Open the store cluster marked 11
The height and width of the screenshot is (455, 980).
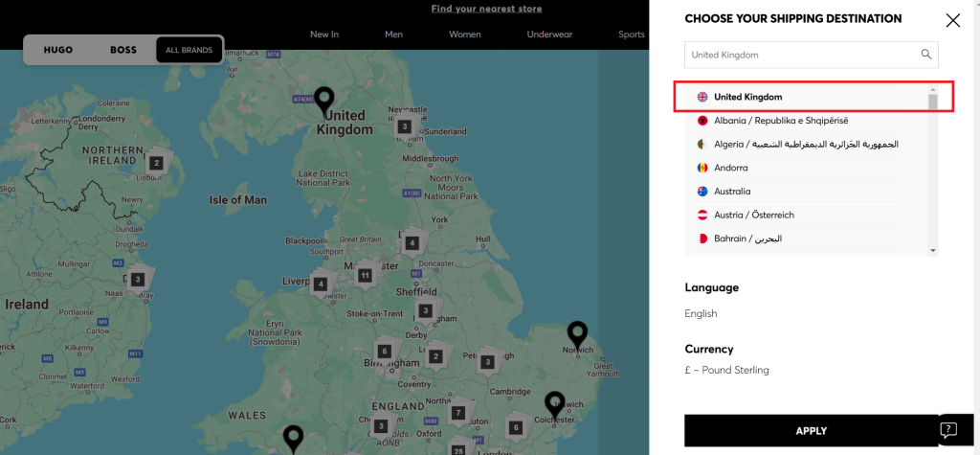click(365, 276)
